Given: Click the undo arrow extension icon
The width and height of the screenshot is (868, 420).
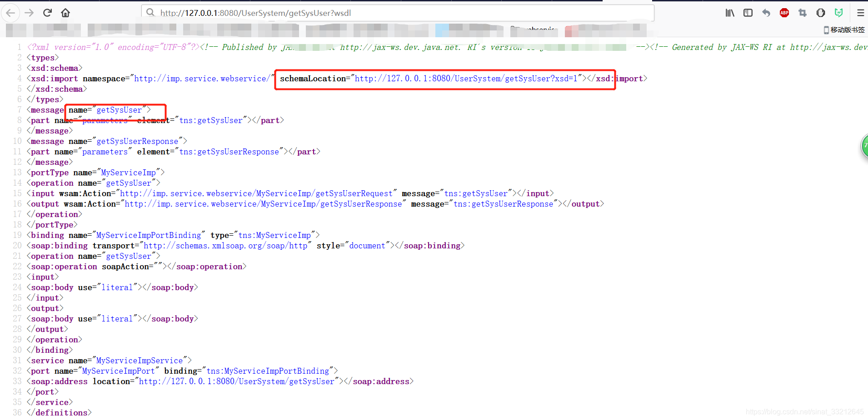Looking at the screenshot, I should (x=766, y=13).
